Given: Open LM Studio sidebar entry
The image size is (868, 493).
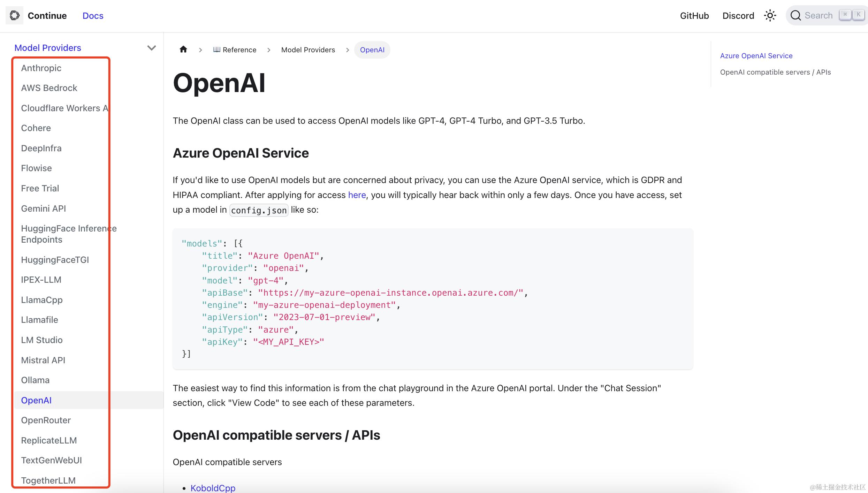Looking at the screenshot, I should tap(42, 340).
